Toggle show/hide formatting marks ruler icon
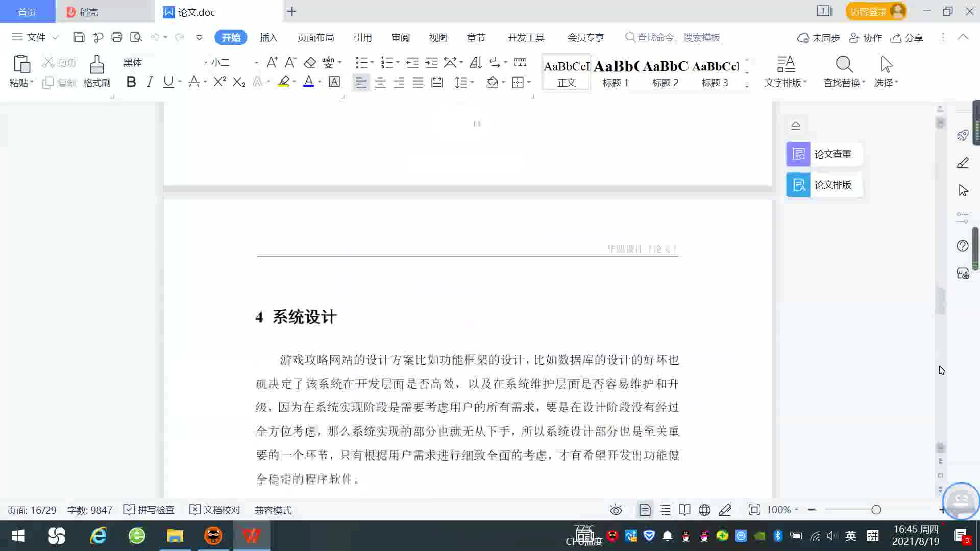 click(520, 62)
